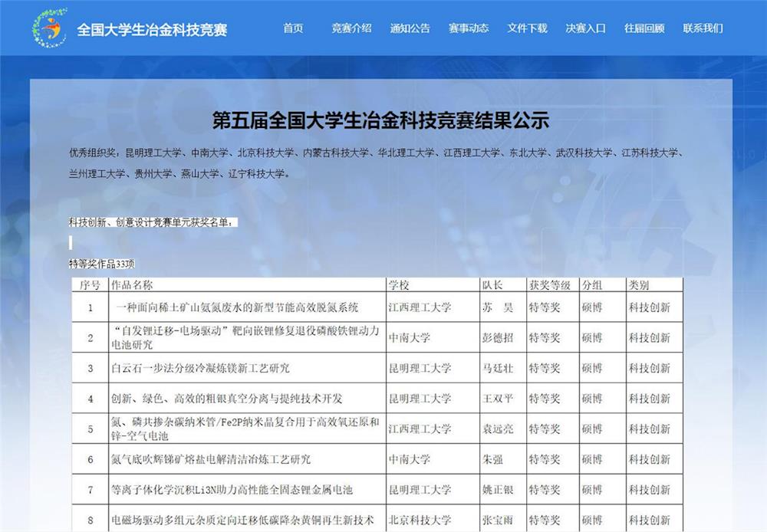Select the 白云石一步法分级冷凝炼镁新工艺研究 entry
767x532 pixels.
(x=200, y=368)
